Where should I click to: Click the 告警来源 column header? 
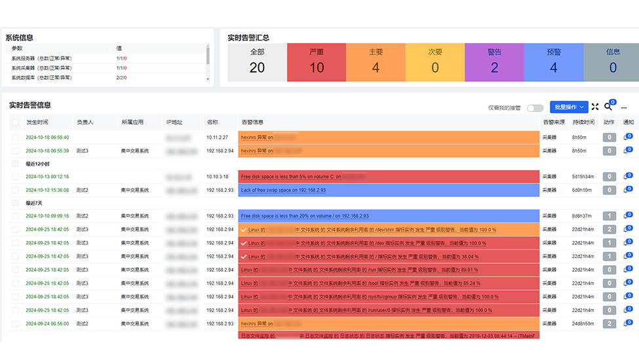(554, 122)
